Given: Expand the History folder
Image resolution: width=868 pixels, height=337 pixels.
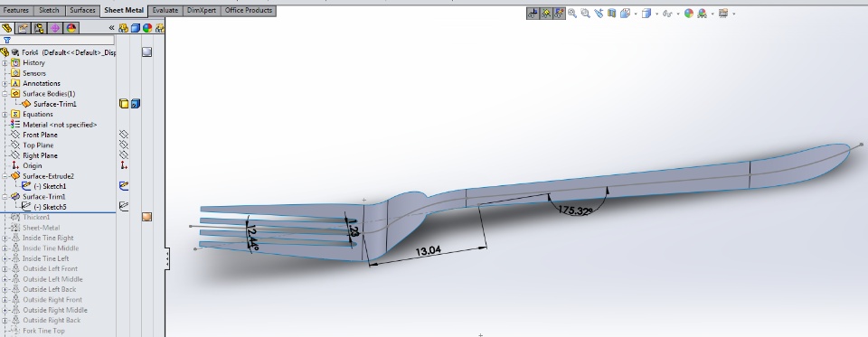Looking at the screenshot, I should tap(5, 62).
